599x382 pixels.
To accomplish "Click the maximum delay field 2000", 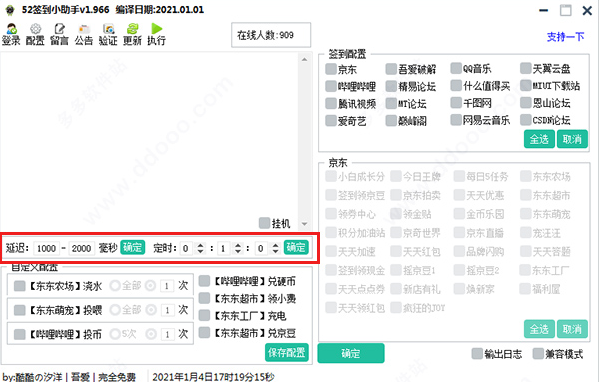I will coord(81,248).
